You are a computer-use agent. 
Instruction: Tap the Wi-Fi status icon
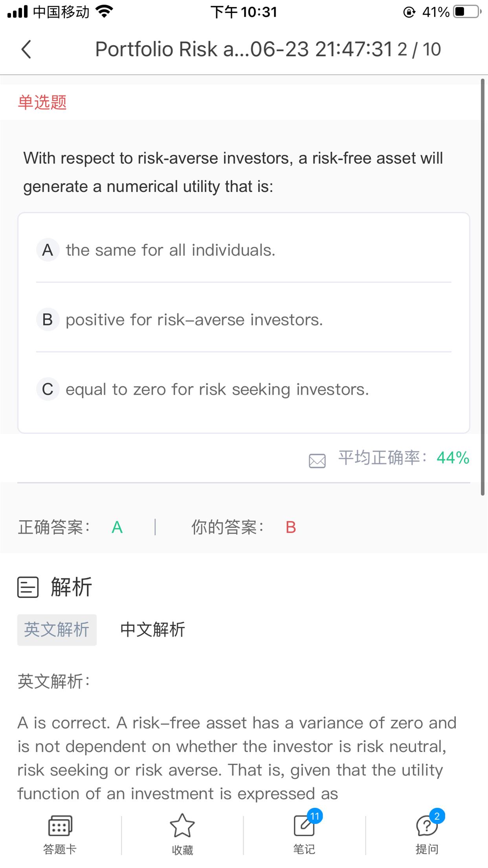pos(105,12)
